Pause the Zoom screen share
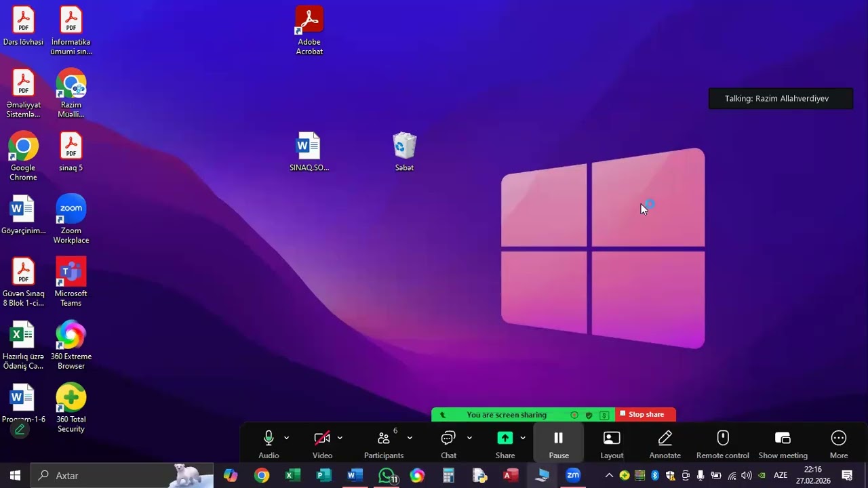 (559, 444)
